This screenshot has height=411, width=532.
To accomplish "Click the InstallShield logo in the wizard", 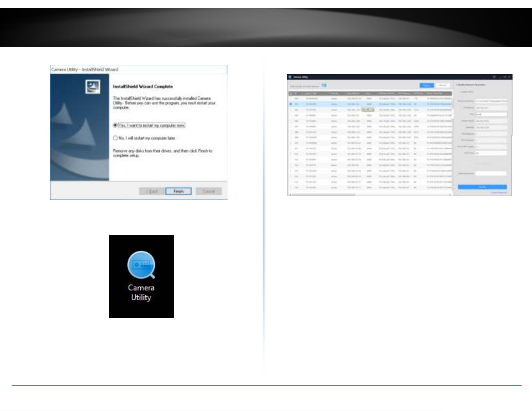I will pos(92,87).
